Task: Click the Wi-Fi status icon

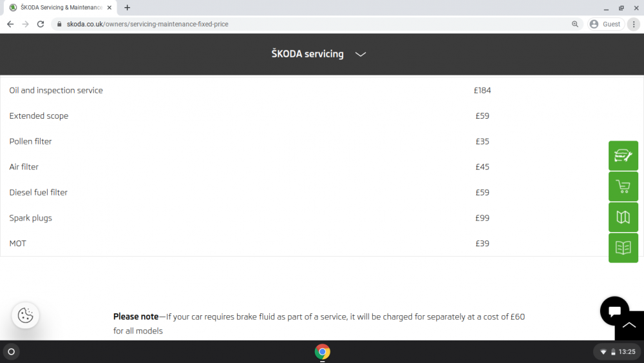Action: (603, 352)
